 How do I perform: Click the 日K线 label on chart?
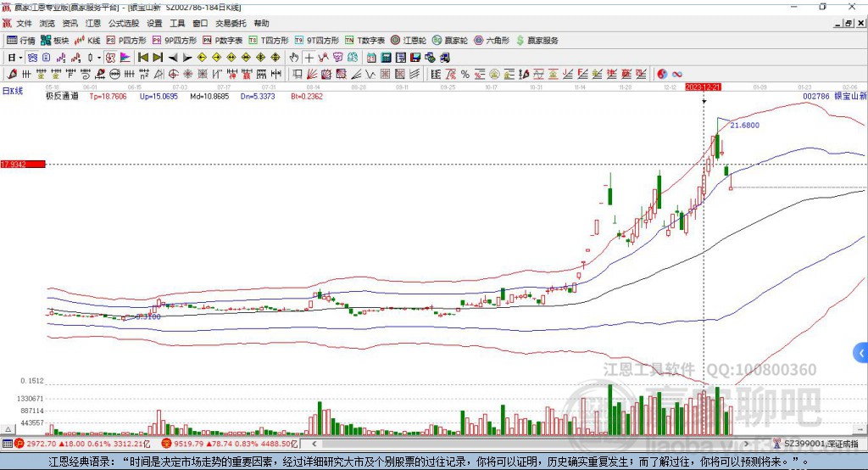point(12,91)
